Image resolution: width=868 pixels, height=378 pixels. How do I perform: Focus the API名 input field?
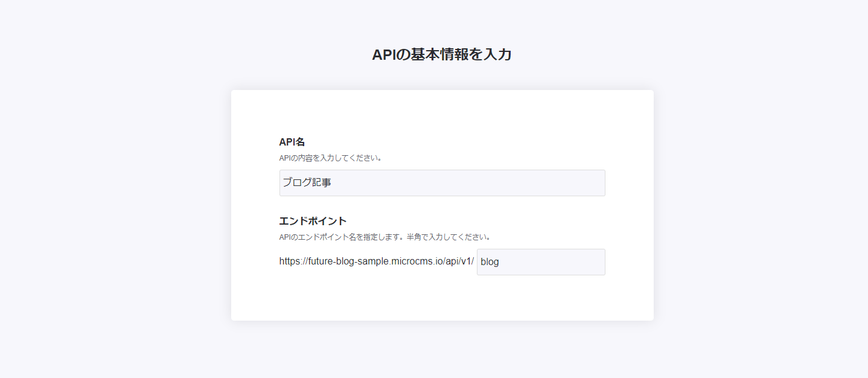442,183
